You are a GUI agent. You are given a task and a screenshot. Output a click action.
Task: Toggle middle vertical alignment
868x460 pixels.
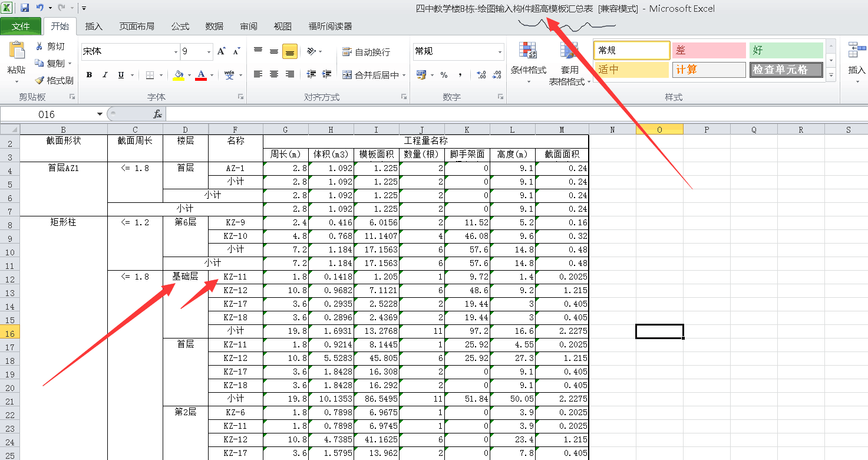(274, 51)
